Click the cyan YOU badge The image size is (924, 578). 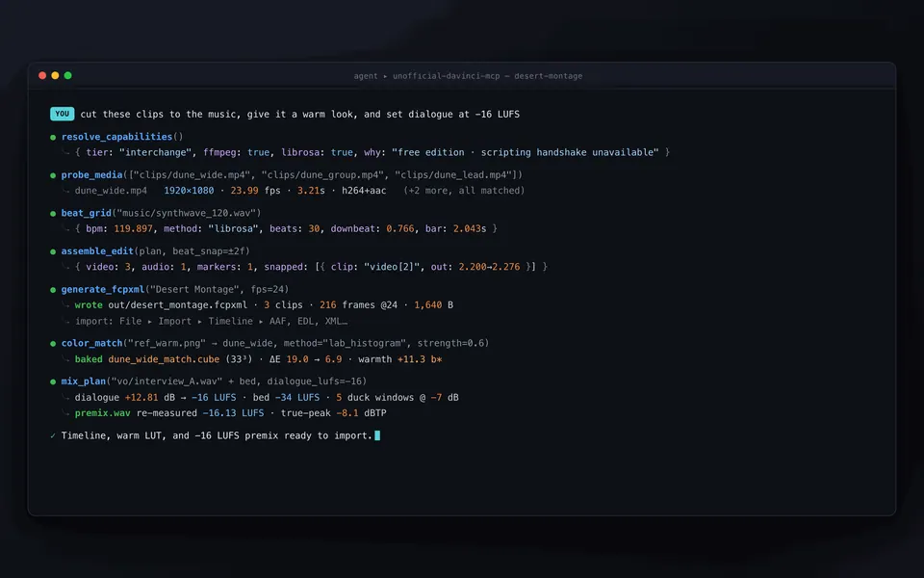coord(62,114)
